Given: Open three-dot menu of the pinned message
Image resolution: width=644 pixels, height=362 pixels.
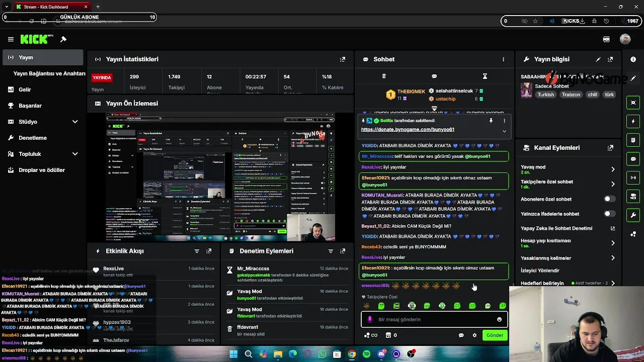Looking at the screenshot, I should [504, 121].
